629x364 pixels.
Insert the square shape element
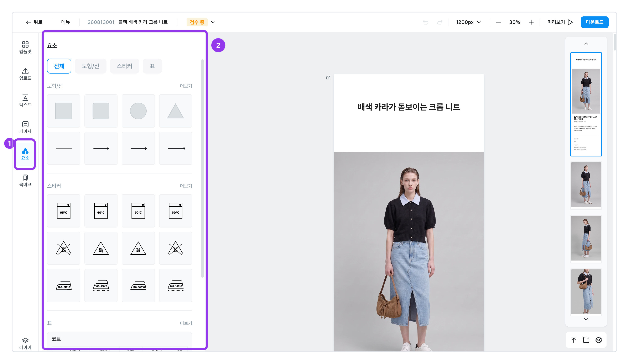click(x=64, y=111)
